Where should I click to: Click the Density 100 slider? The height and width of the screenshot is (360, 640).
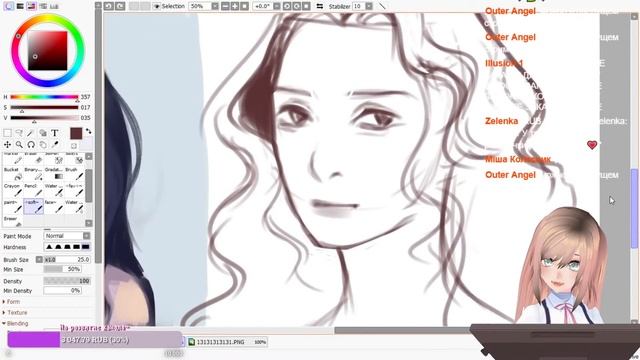click(x=67, y=281)
